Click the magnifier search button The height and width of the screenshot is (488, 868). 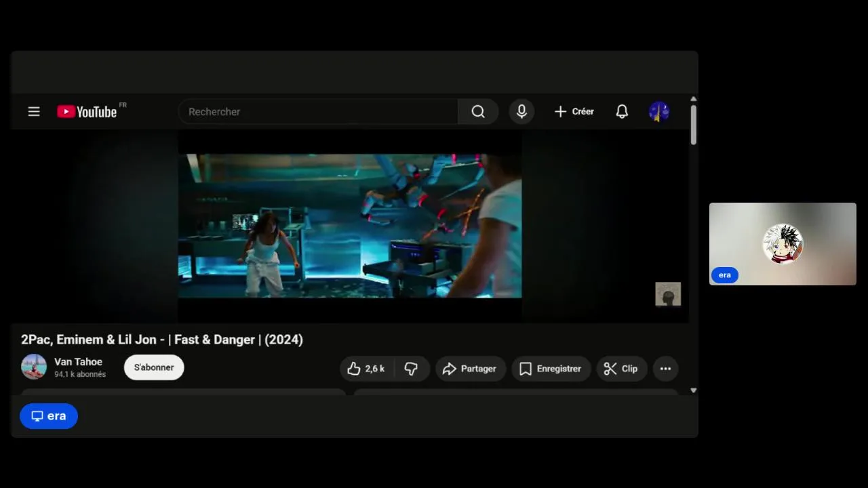[478, 112]
